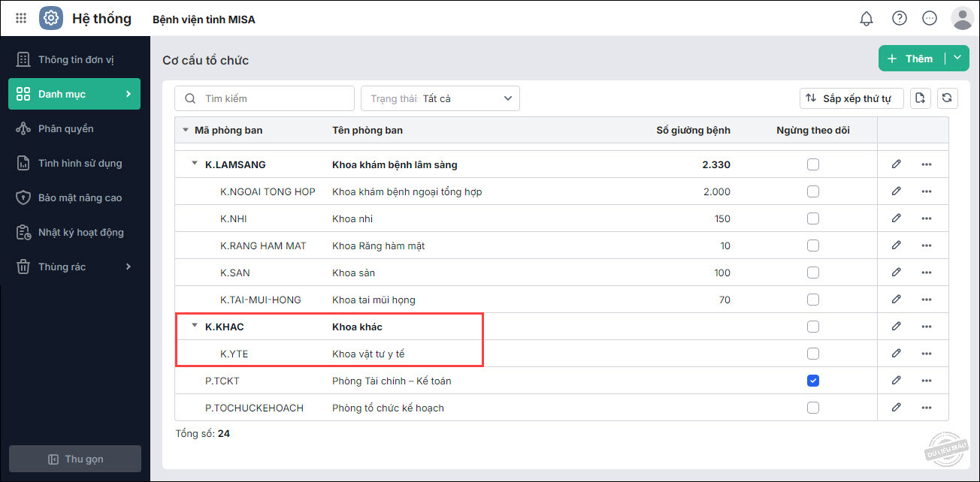Viewport: 980px width, 482px height.
Task: Click the export file icon
Action: [x=921, y=98]
